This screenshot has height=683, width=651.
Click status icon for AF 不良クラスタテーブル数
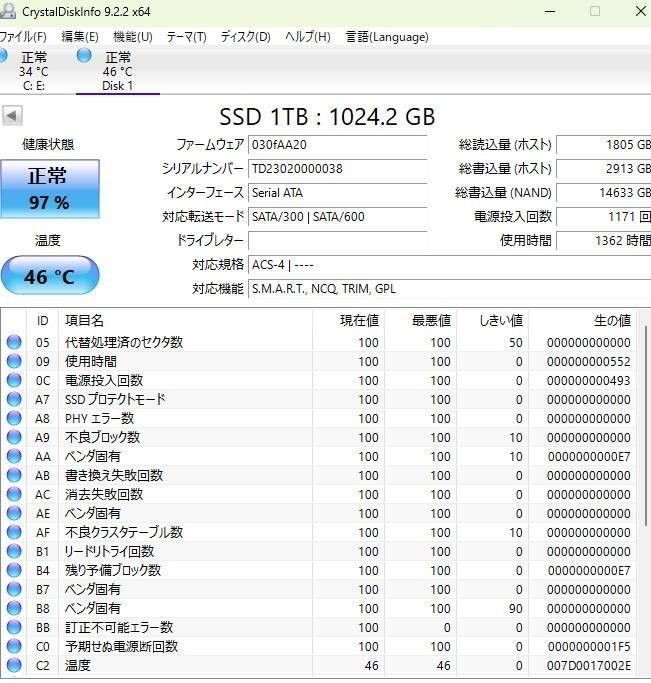click(x=14, y=532)
